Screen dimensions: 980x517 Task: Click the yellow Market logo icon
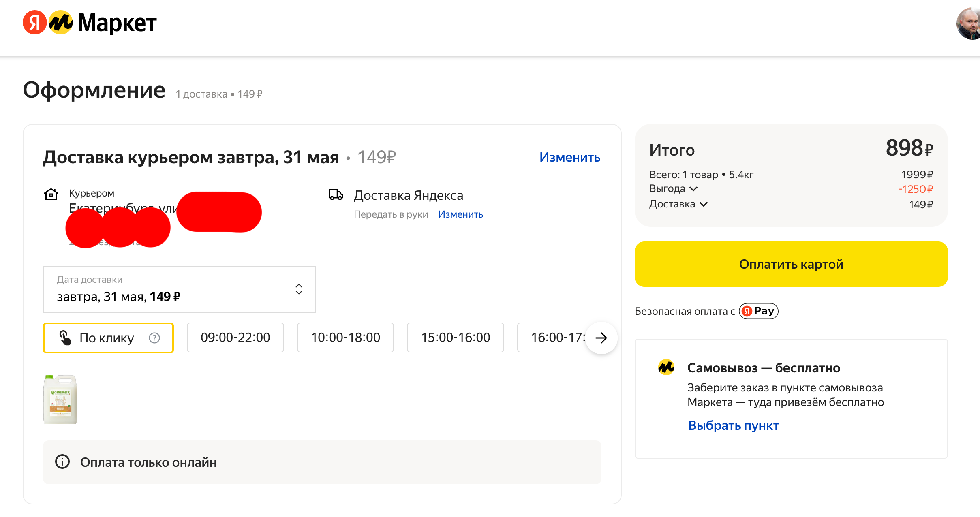(61, 23)
